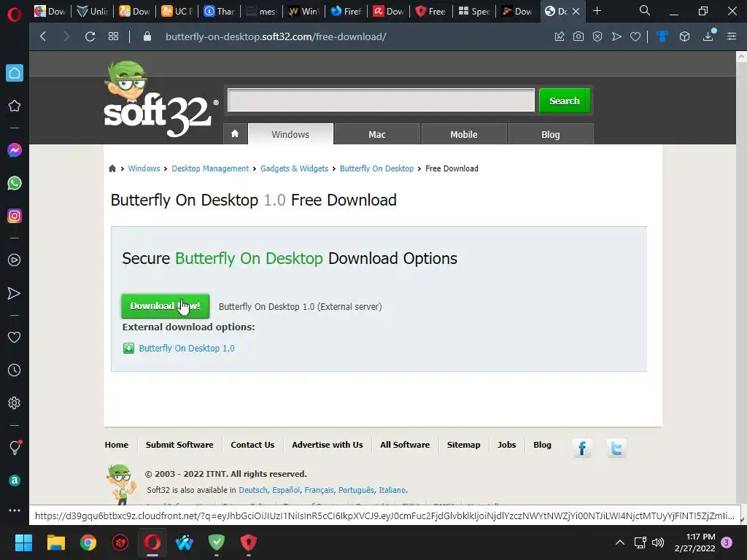
Task: Open Windows Start button on taskbar
Action: (23, 542)
